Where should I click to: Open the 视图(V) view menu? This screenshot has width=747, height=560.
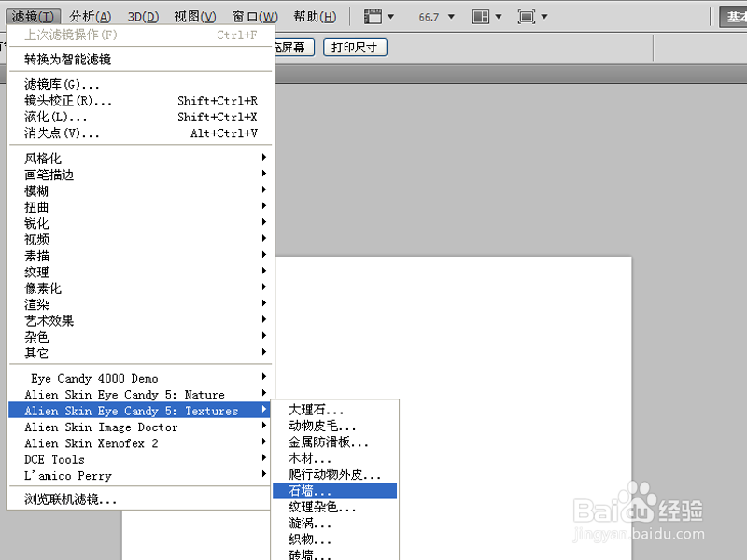(x=195, y=17)
